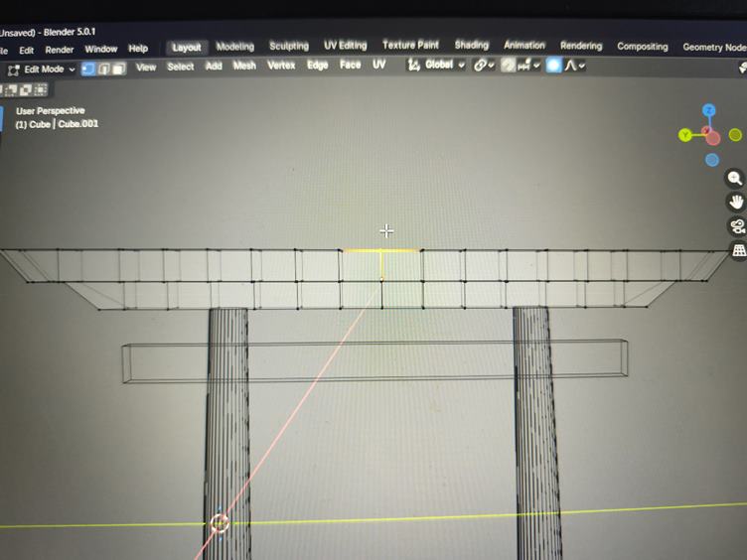Click the zoom viewport magnifier icon
Viewport: 747px width, 560px height.
(736, 179)
